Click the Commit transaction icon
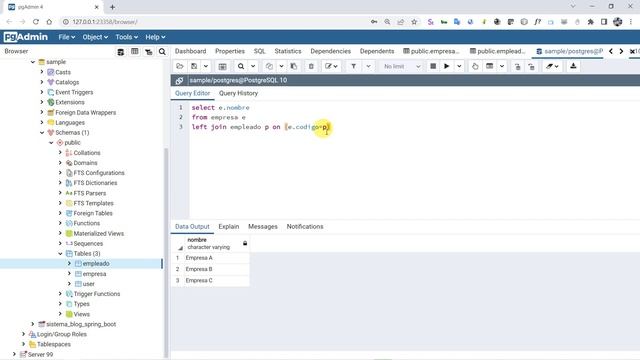640x360 pixels. [518, 66]
